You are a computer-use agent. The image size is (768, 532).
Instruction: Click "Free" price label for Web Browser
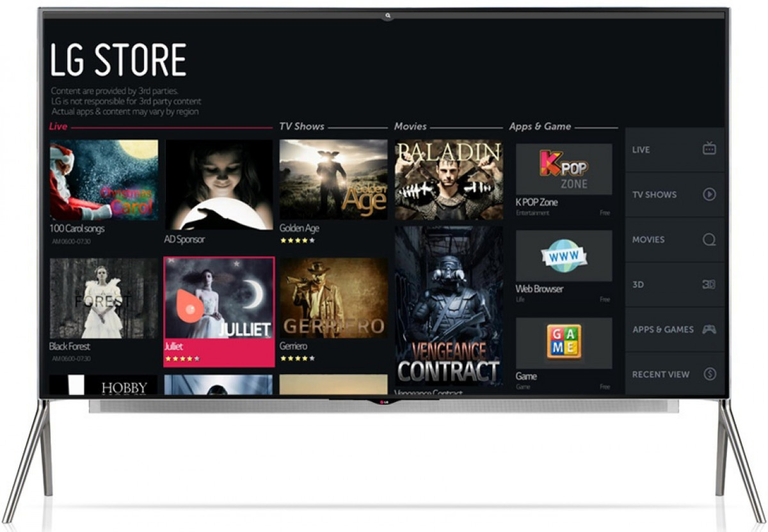point(605,300)
